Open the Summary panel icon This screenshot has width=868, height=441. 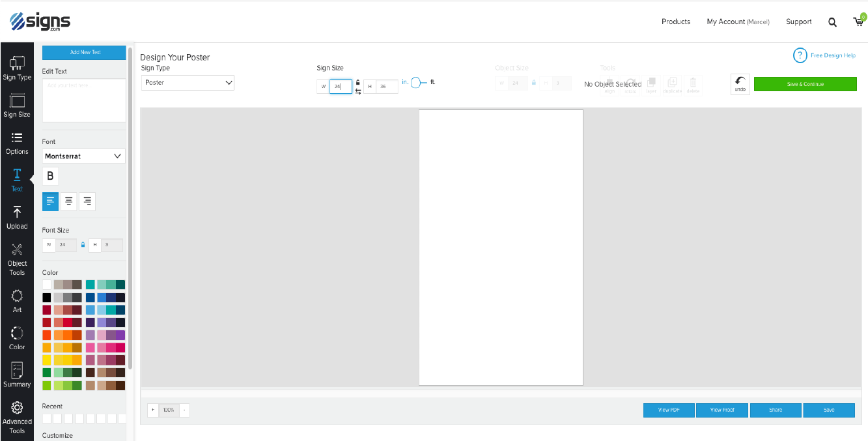click(x=17, y=375)
